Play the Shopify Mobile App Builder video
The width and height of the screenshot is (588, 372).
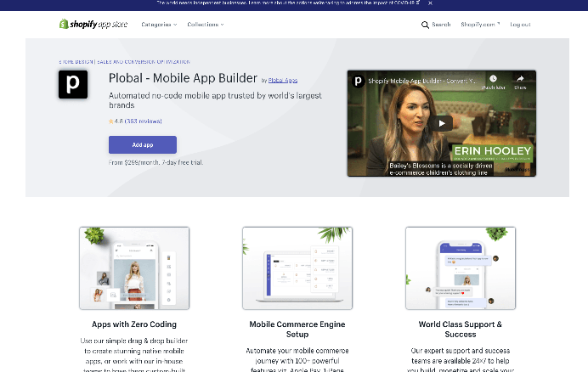(442, 123)
